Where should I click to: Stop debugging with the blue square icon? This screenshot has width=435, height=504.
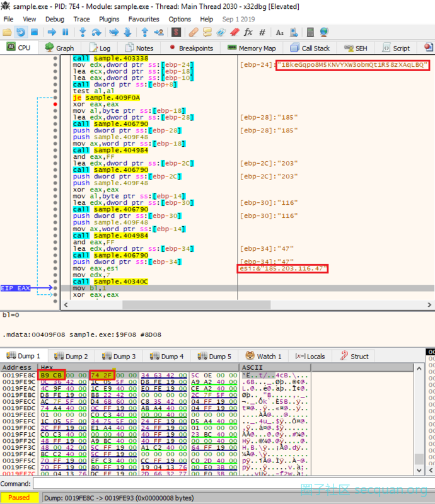[34, 32]
